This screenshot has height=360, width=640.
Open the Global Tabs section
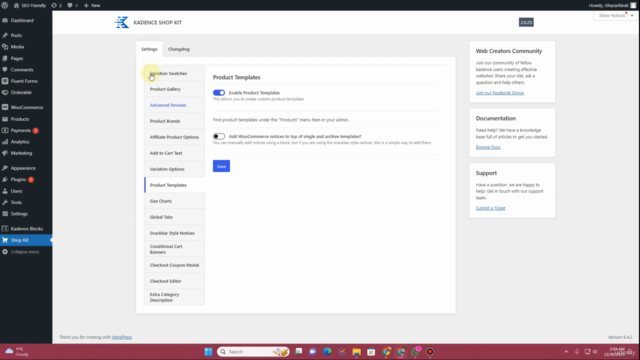[174, 217]
